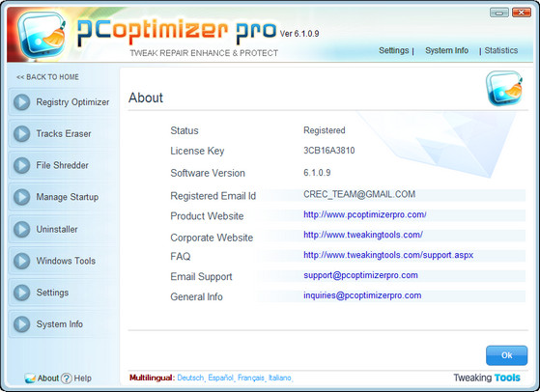This screenshot has width=540, height=392.
Task: Open the pcoptimizerpro.com product website link
Action: click(x=365, y=214)
